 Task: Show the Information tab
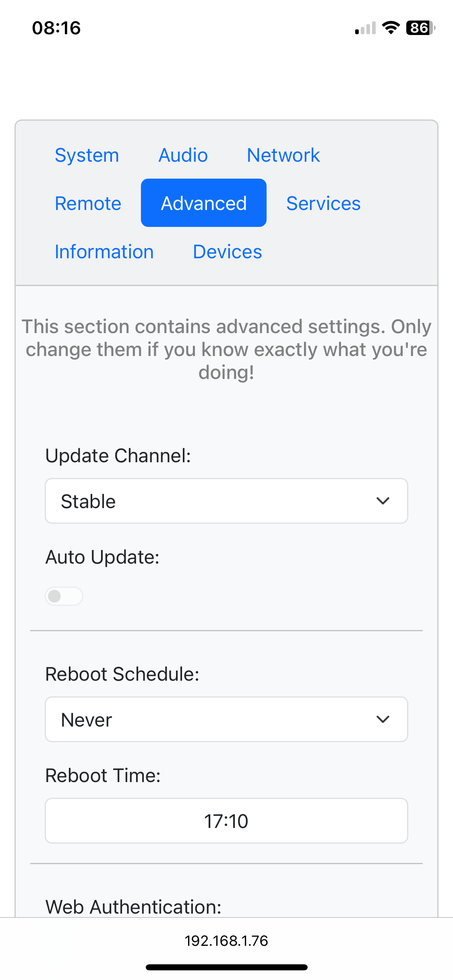coord(104,252)
